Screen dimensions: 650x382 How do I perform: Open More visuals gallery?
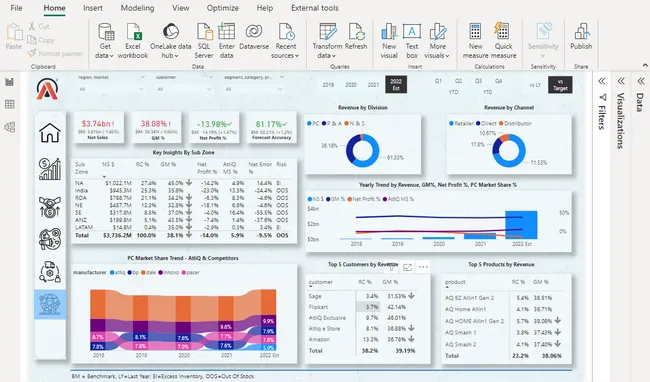pyautogui.click(x=437, y=41)
